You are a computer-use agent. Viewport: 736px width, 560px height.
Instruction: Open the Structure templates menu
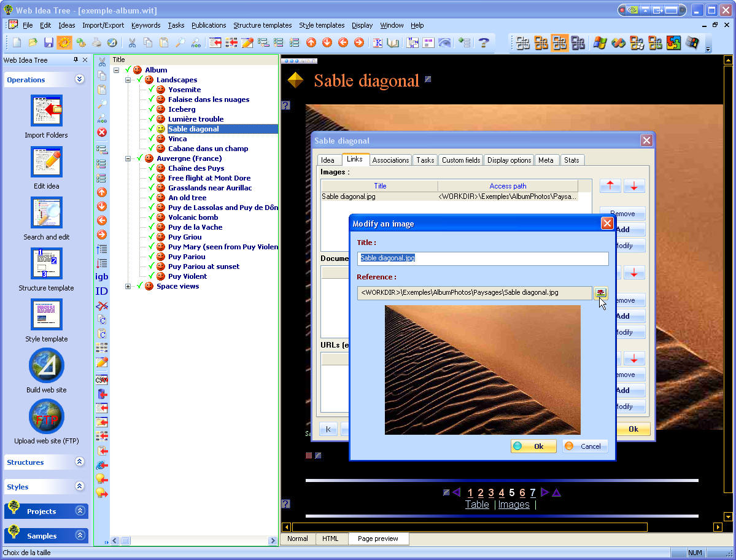[x=262, y=25]
